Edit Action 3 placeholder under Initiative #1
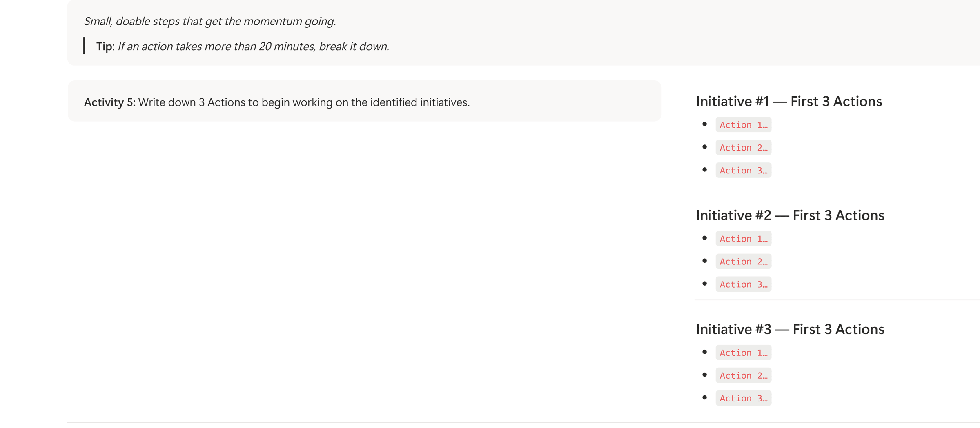 743,171
